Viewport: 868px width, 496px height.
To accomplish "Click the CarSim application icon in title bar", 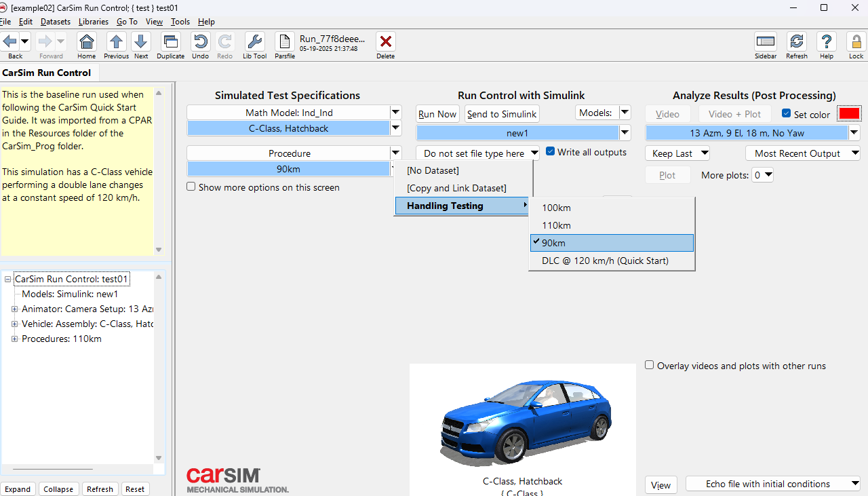I will point(4,7).
